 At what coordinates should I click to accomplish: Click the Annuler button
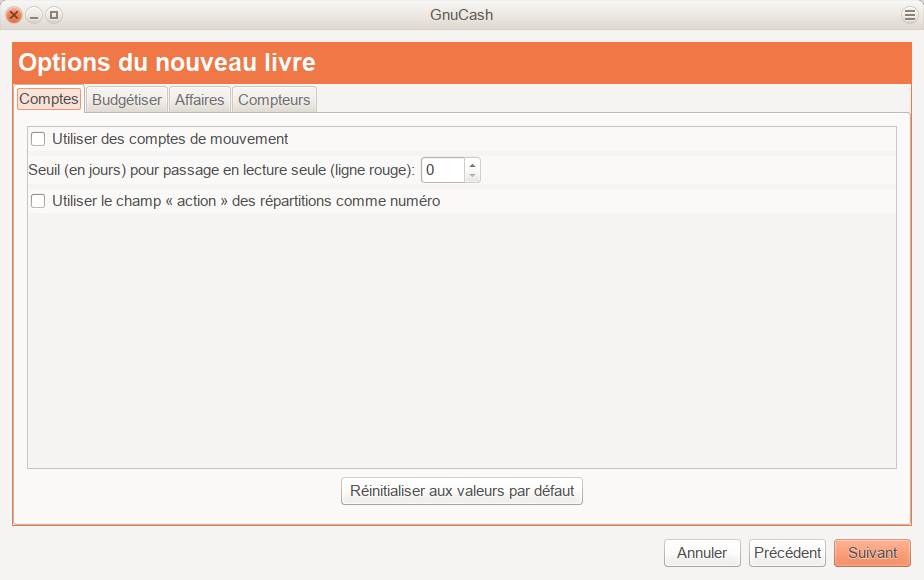[x=702, y=553]
